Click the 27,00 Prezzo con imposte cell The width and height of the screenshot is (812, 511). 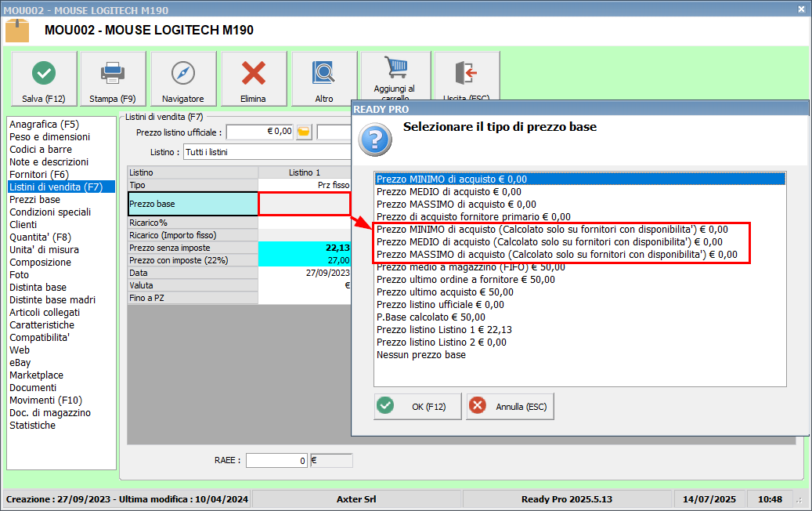[x=305, y=260]
